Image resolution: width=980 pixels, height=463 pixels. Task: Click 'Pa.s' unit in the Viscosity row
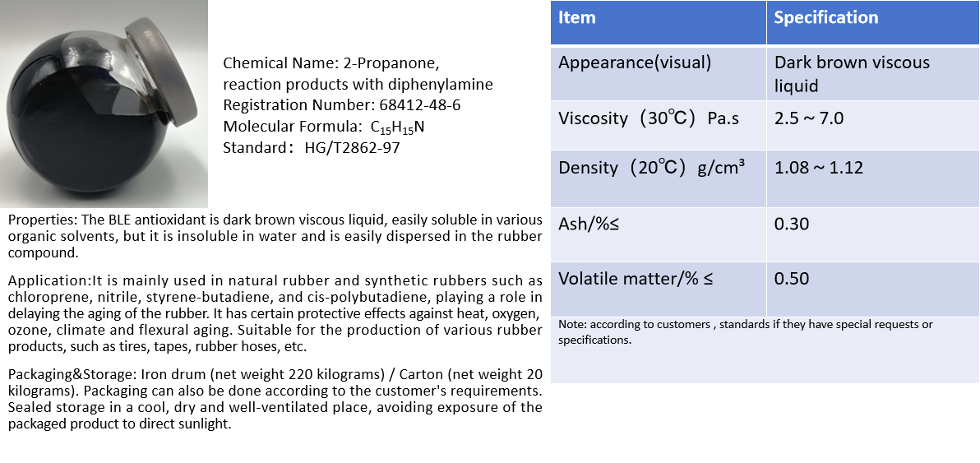(723, 118)
